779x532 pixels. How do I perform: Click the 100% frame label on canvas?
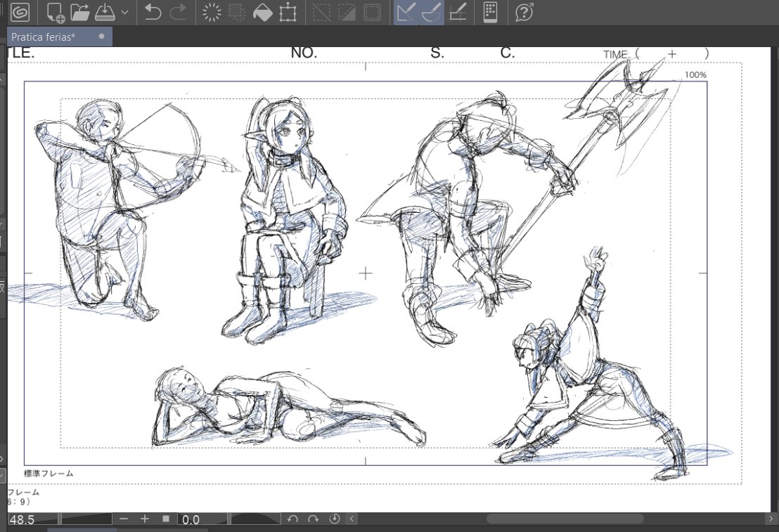695,75
